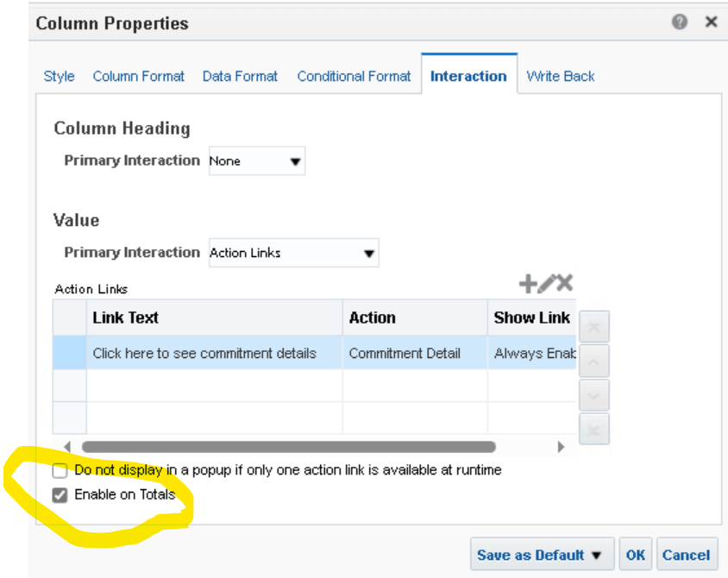Screen dimensions: 728x578
Task: Confirm changes with the OK button
Action: point(635,555)
